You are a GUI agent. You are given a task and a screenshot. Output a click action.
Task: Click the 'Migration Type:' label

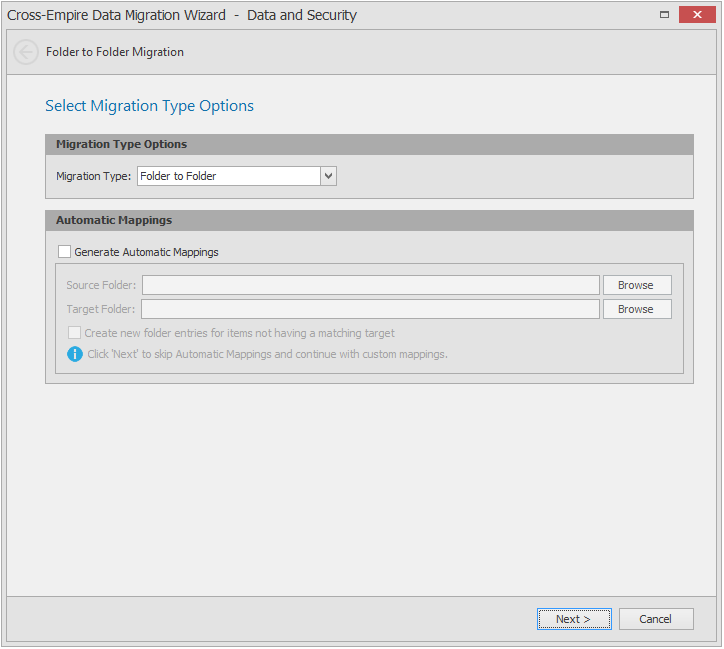(94, 176)
